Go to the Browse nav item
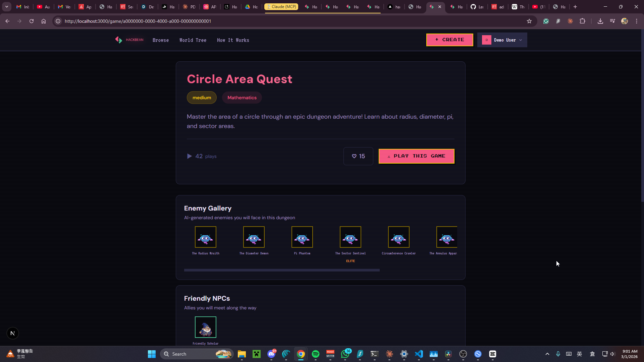The width and height of the screenshot is (644, 362). tap(161, 40)
